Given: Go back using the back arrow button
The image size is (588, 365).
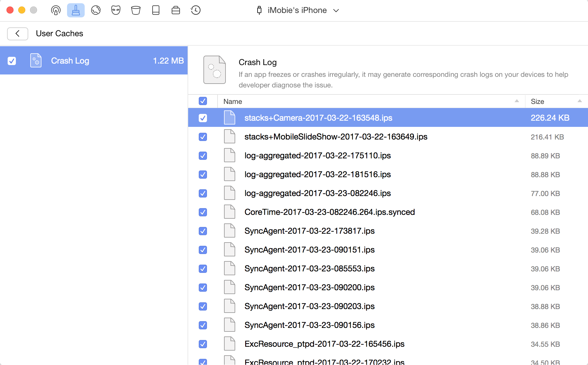Looking at the screenshot, I should click(17, 34).
